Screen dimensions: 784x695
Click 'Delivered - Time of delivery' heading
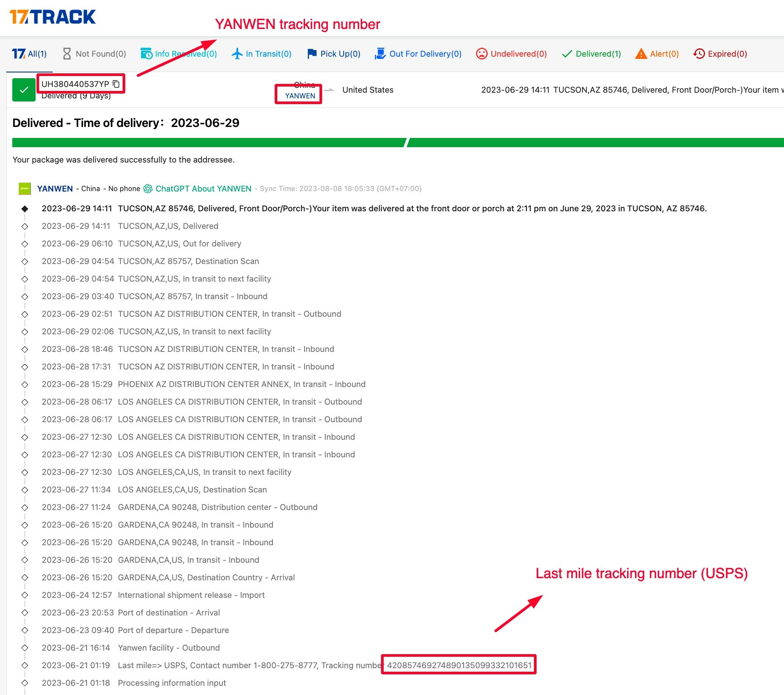tap(126, 123)
